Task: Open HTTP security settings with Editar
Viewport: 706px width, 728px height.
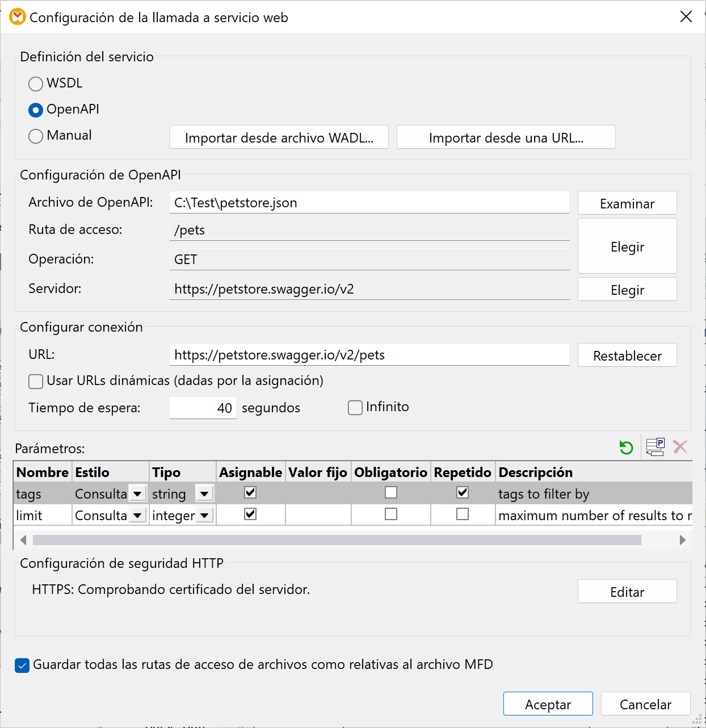Action: click(x=627, y=592)
